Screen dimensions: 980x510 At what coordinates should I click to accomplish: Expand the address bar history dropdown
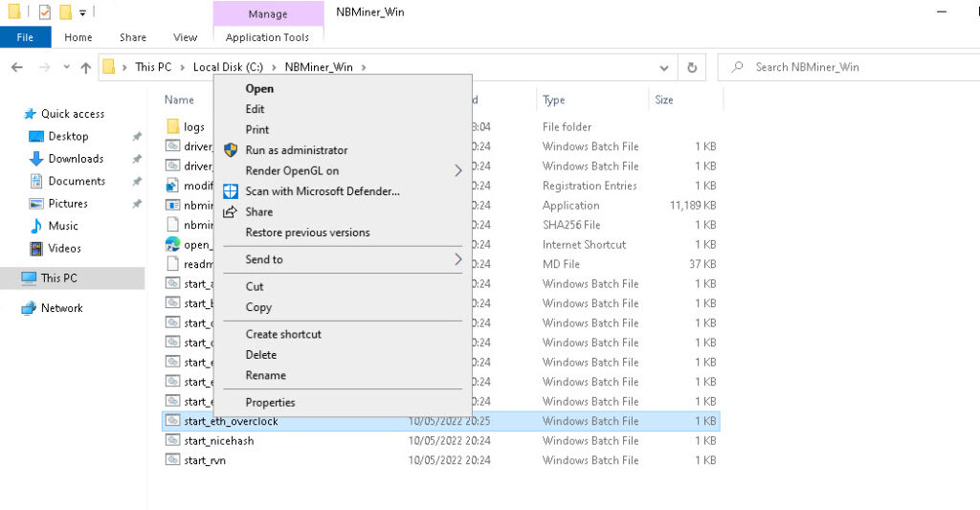tap(664, 68)
